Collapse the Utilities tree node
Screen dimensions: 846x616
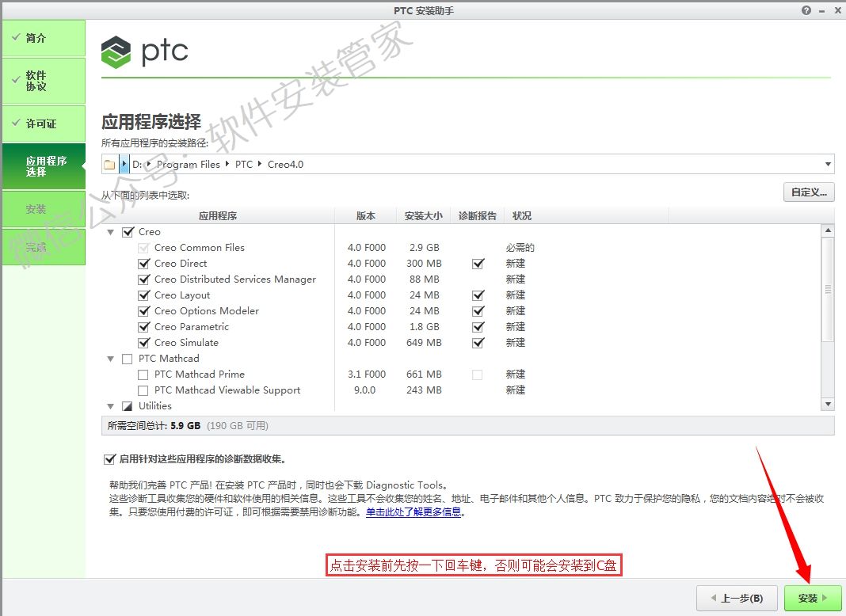click(110, 405)
